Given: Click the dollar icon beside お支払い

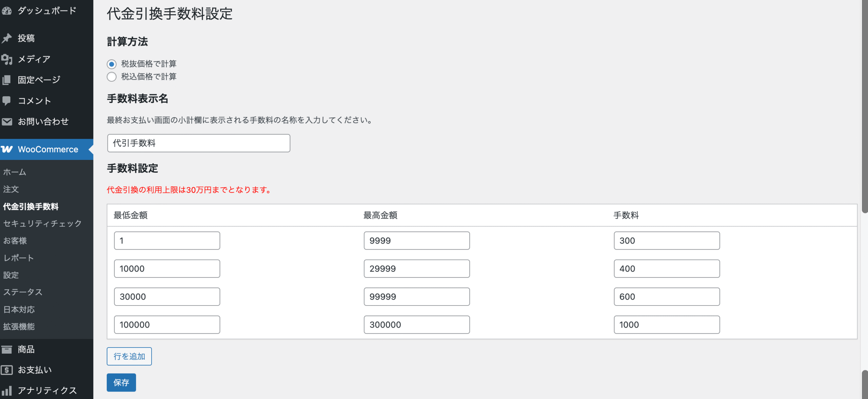Looking at the screenshot, I should [x=7, y=370].
